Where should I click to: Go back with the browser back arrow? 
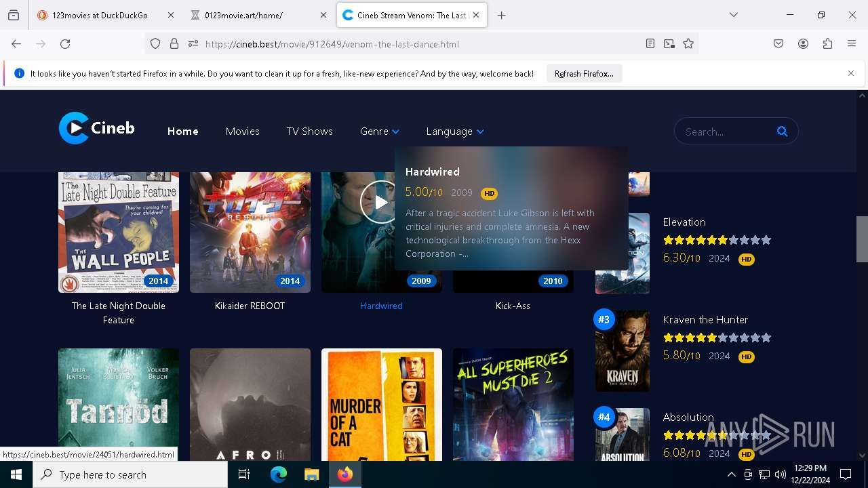pyautogui.click(x=16, y=43)
